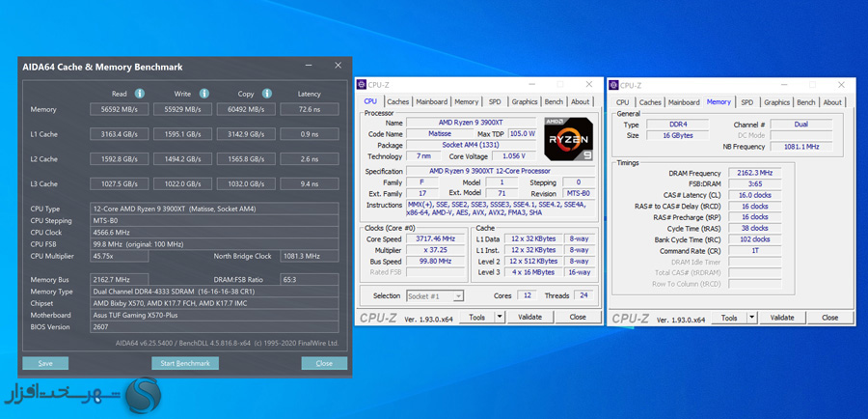Viewport: 868px width, 419px height.
Task: Click the Save button in AIDA64
Action: [45, 363]
